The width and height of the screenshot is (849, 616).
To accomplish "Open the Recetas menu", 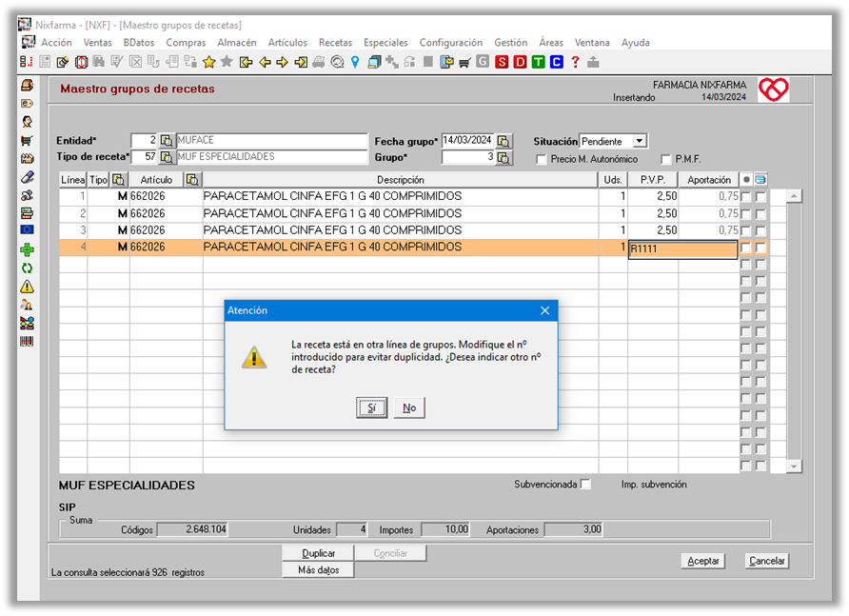I will 335,42.
